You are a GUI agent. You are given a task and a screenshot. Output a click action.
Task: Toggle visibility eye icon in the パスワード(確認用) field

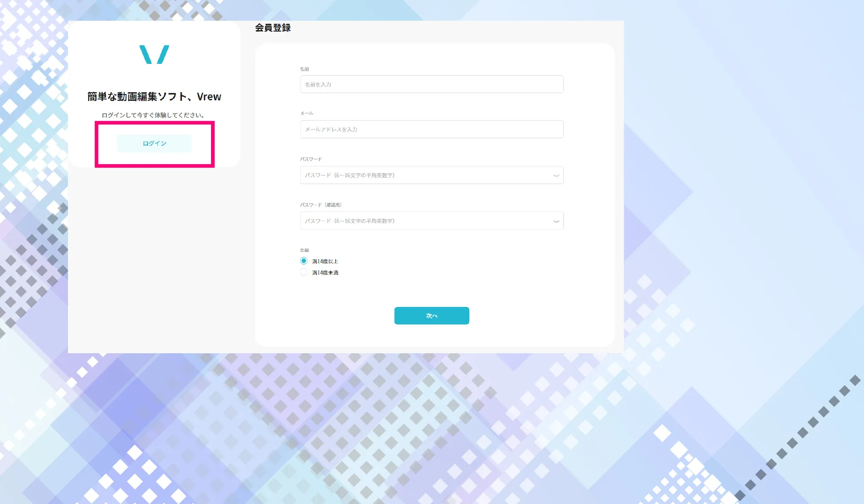tap(556, 221)
